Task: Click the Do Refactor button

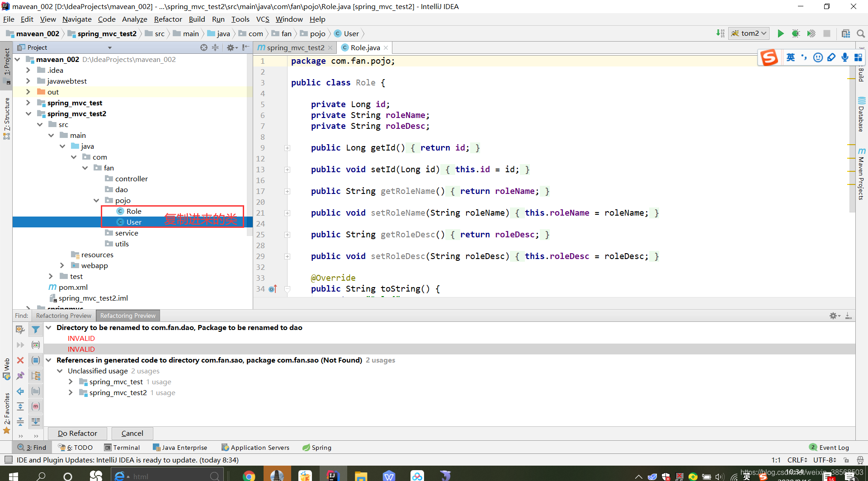Action: point(77,433)
